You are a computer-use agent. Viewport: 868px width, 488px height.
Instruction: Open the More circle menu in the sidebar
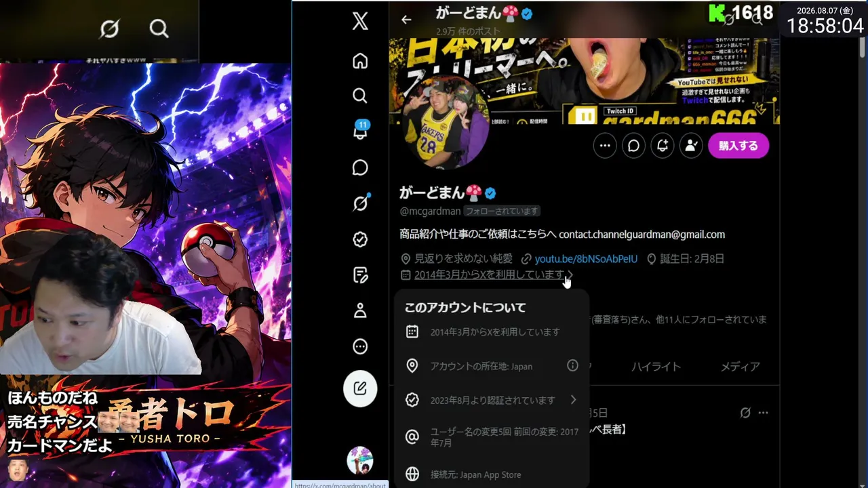click(360, 347)
